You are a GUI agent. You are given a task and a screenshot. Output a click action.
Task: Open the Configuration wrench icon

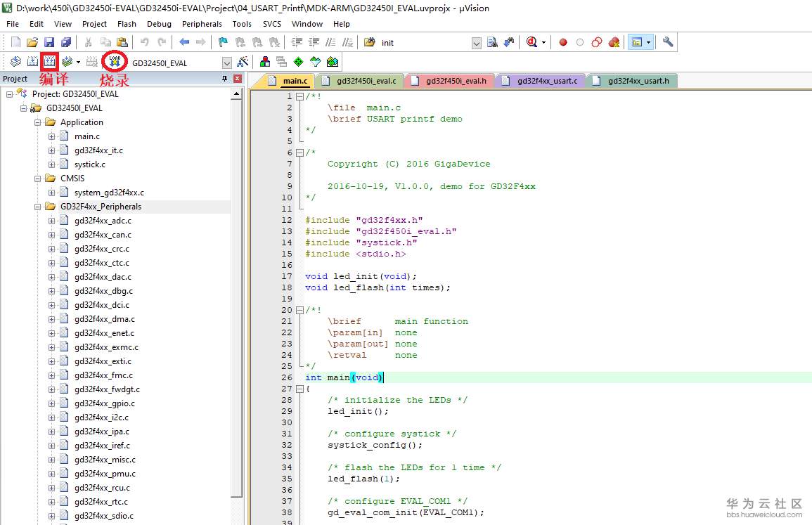(x=668, y=42)
